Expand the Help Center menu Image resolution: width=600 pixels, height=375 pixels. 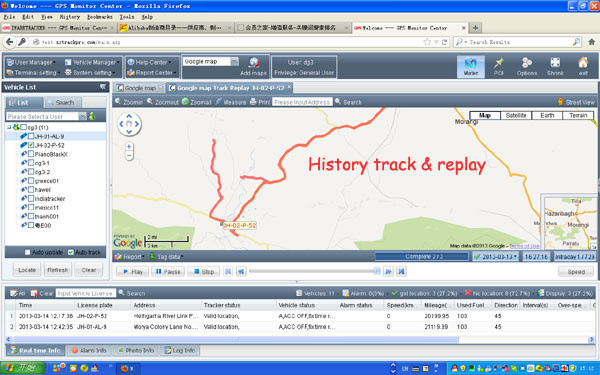click(150, 62)
